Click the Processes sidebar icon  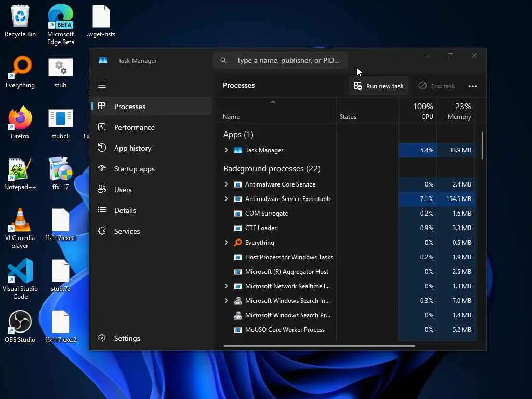click(x=101, y=106)
